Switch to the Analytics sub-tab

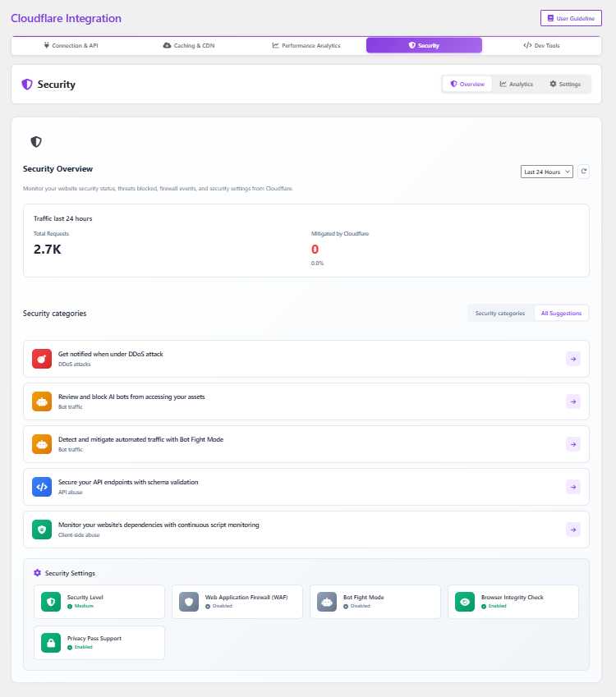(x=517, y=84)
